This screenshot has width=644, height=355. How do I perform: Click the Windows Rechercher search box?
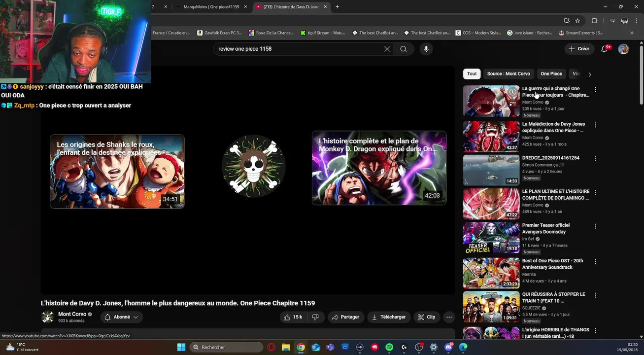tap(226, 347)
